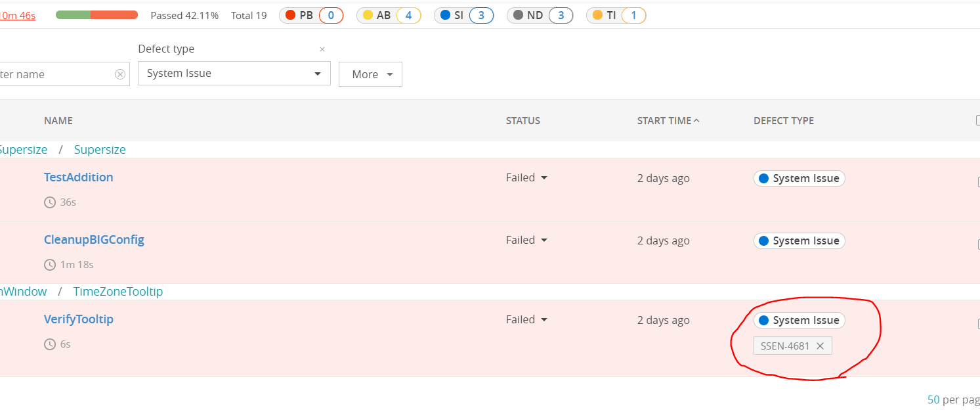
Task: Click the clock icon next to VerifyTooltip's duration
Action: (x=49, y=344)
